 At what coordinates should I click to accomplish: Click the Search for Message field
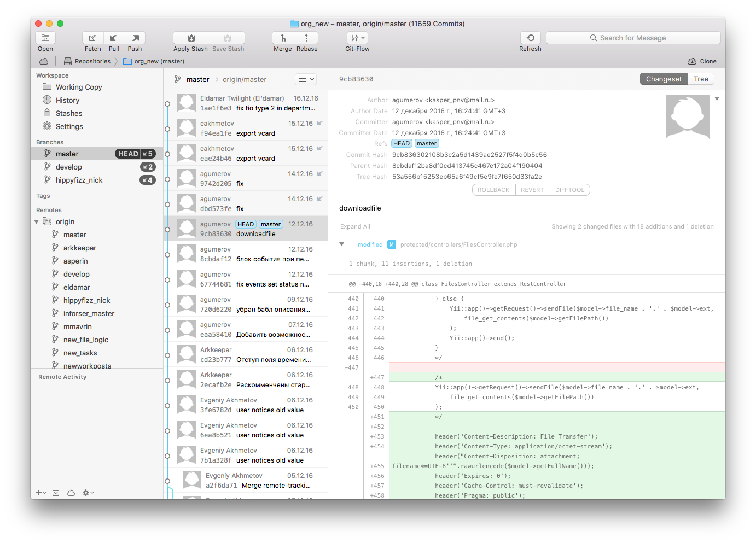(x=633, y=38)
